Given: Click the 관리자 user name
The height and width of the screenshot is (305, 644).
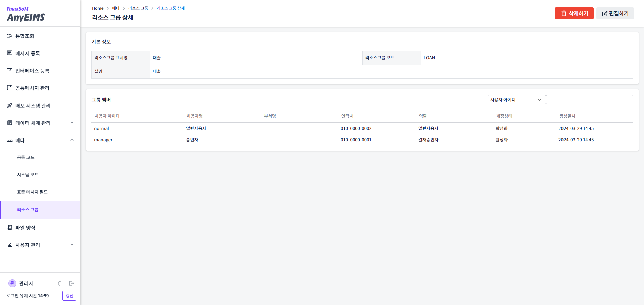Looking at the screenshot, I should pyautogui.click(x=26, y=283).
